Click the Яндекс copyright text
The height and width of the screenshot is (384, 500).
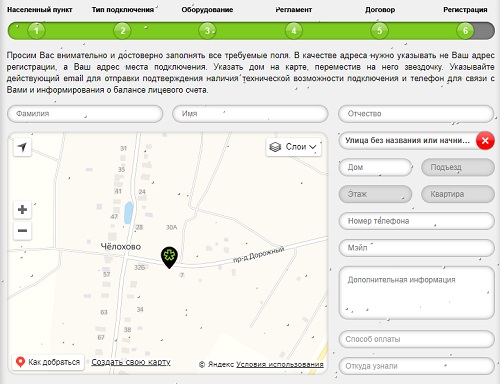[x=217, y=364]
